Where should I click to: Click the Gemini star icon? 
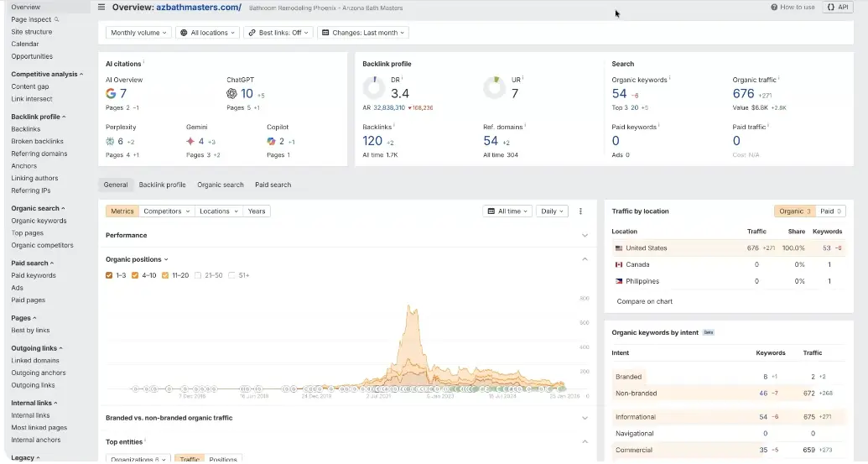click(x=190, y=141)
